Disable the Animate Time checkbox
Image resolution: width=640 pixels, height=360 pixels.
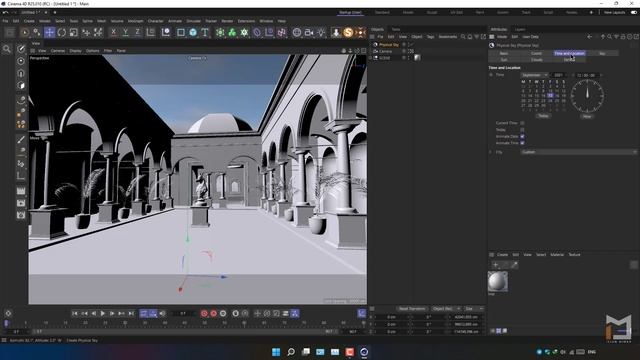click(x=522, y=143)
